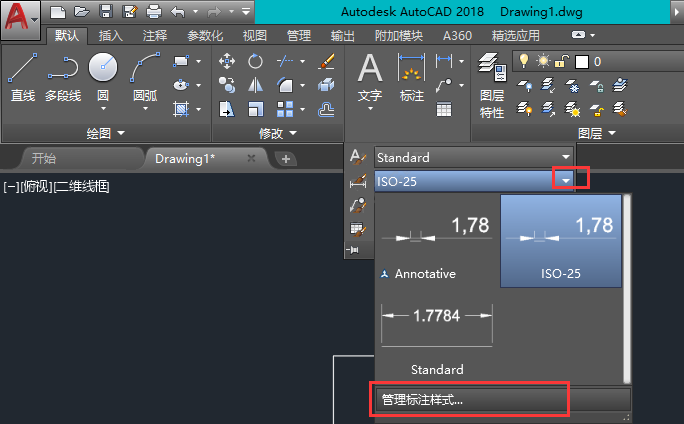Click the Array tool icon
684x424 pixels.
(285, 109)
